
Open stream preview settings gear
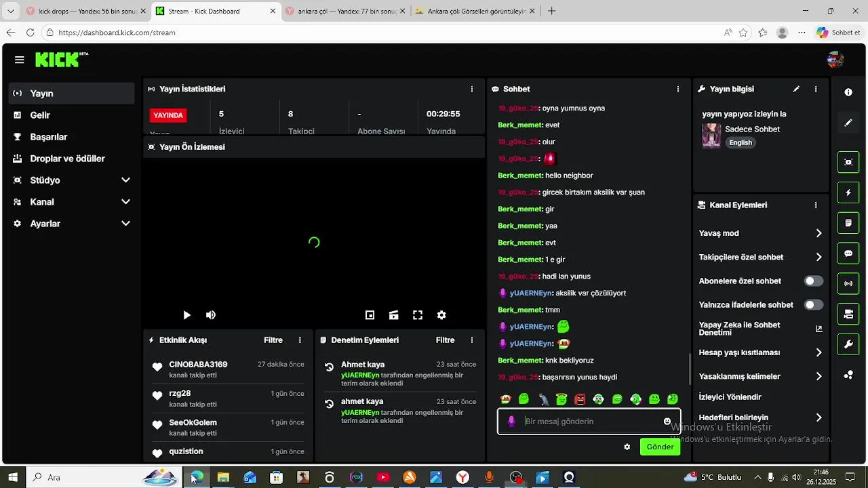(x=441, y=315)
